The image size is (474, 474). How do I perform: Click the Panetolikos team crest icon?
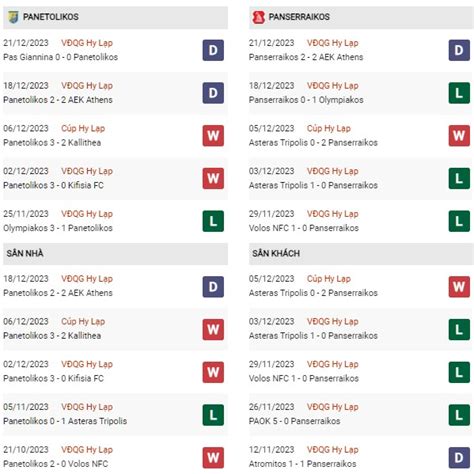[13, 17]
